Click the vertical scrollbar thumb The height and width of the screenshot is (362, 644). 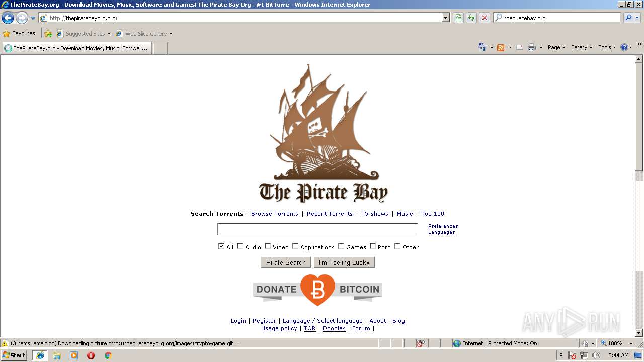tap(639, 117)
